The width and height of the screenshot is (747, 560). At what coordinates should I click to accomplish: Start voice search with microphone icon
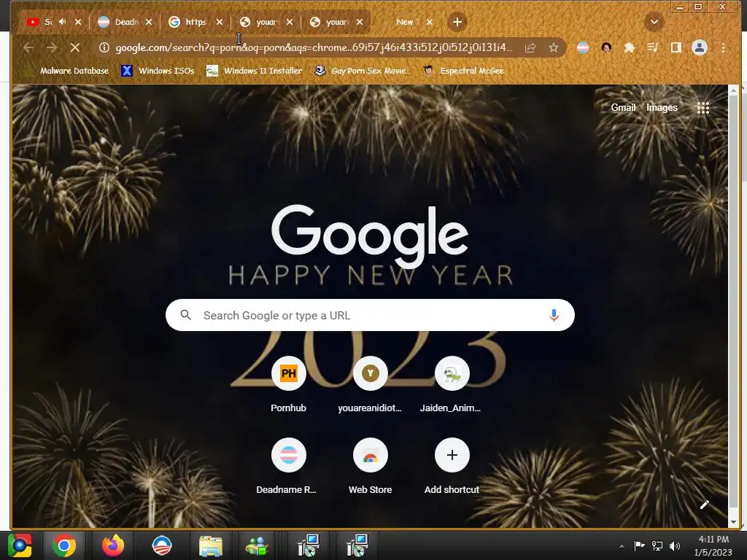point(554,315)
